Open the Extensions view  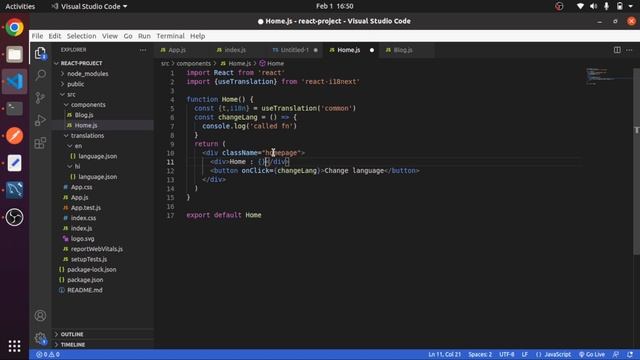click(40, 143)
